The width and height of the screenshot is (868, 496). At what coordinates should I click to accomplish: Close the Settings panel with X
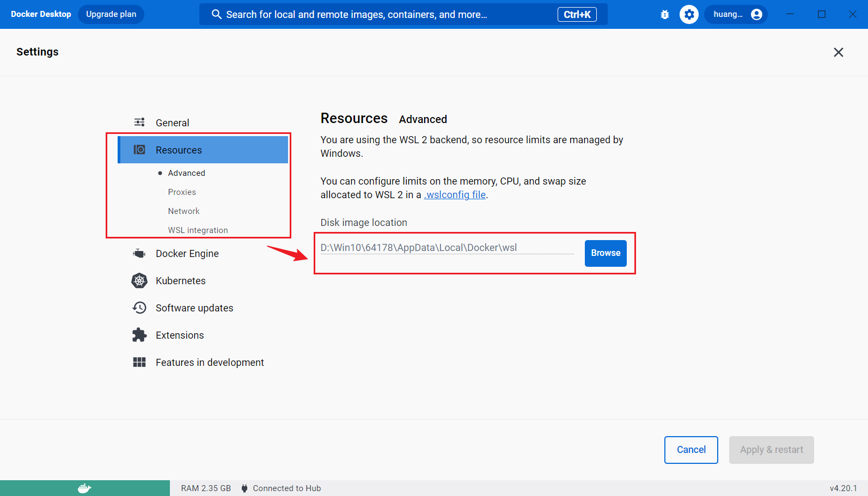(x=838, y=52)
